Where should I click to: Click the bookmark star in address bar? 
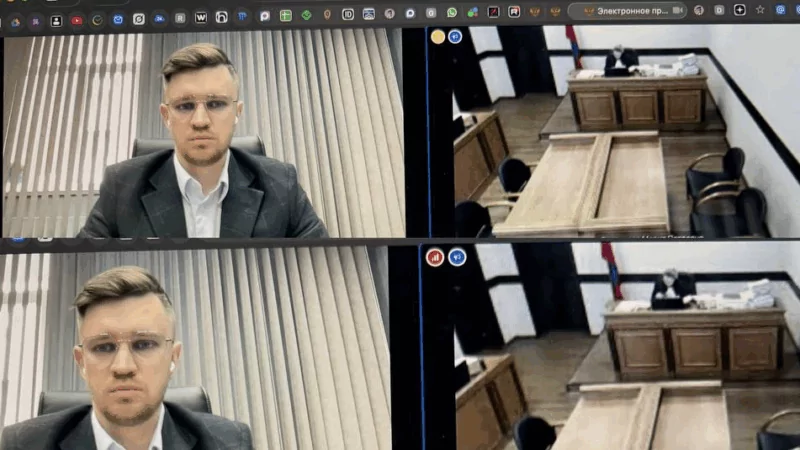tap(760, 9)
